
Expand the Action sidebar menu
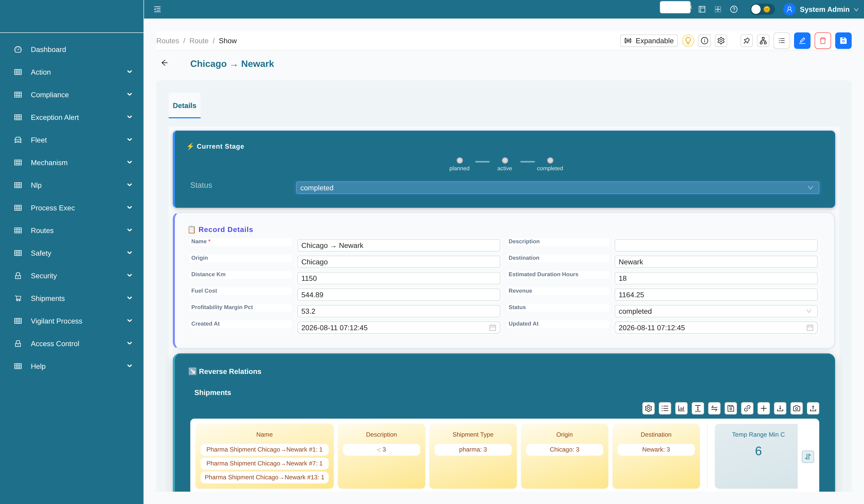tap(72, 72)
